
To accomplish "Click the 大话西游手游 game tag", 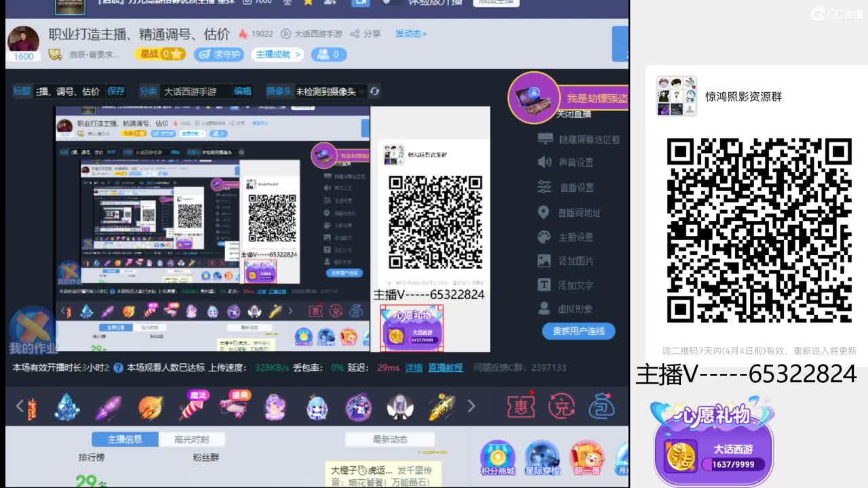I will pyautogui.click(x=311, y=34).
